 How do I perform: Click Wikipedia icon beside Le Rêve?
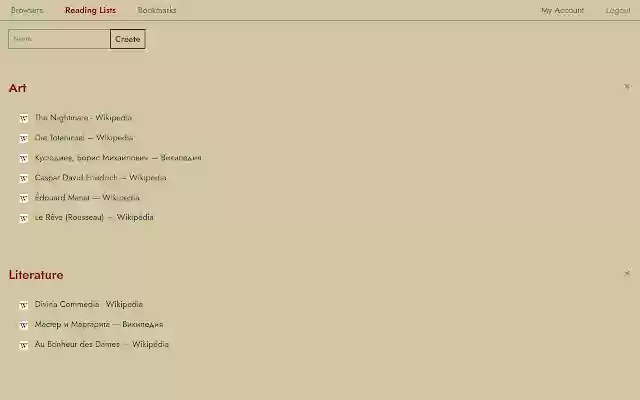click(x=24, y=218)
